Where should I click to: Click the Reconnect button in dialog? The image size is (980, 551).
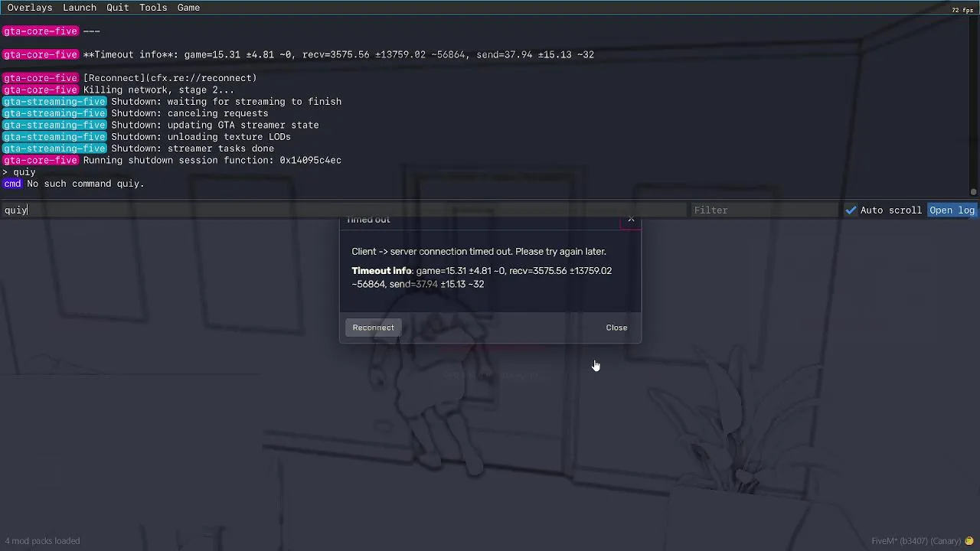pos(373,328)
